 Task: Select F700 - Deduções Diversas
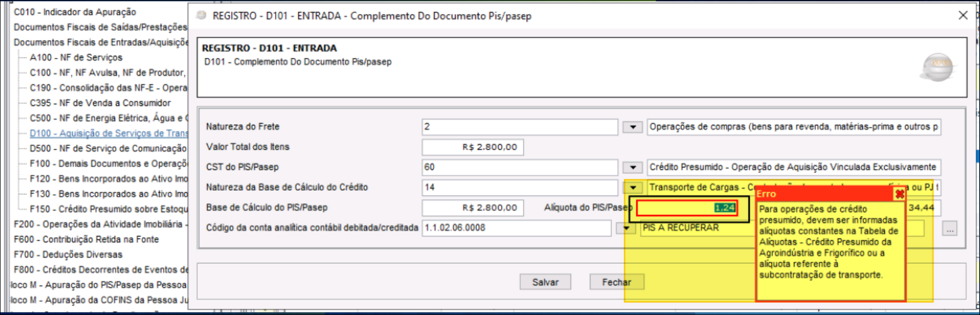coord(68,255)
